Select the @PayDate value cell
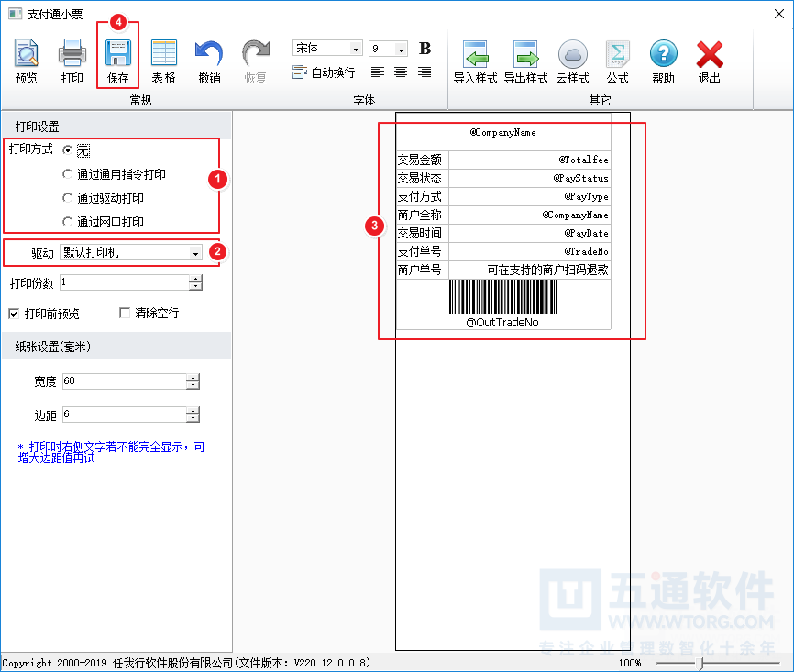 pyautogui.click(x=530, y=233)
